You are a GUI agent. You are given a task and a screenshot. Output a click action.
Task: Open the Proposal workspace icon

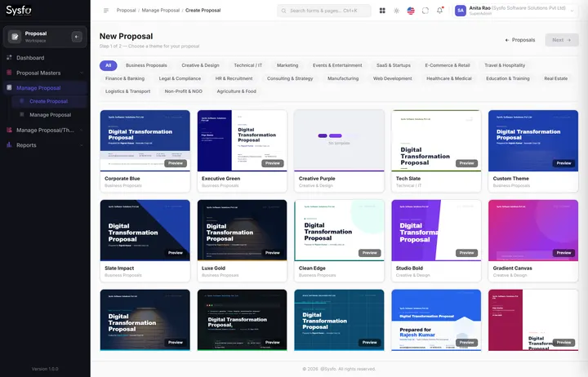[15, 37]
